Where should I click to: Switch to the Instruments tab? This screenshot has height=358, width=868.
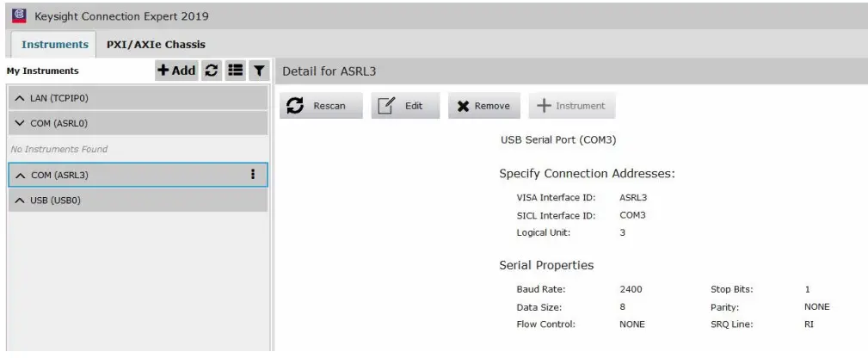pos(55,44)
